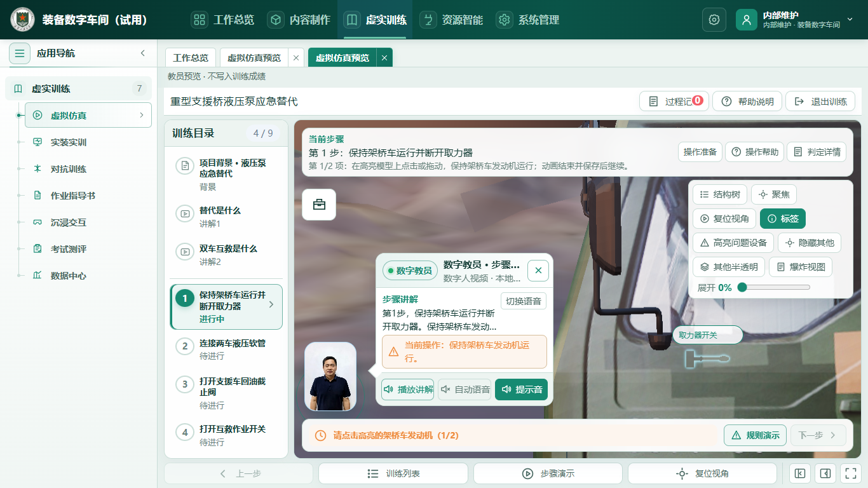
Task: Select the 工作总览 tab
Action: 191,58
